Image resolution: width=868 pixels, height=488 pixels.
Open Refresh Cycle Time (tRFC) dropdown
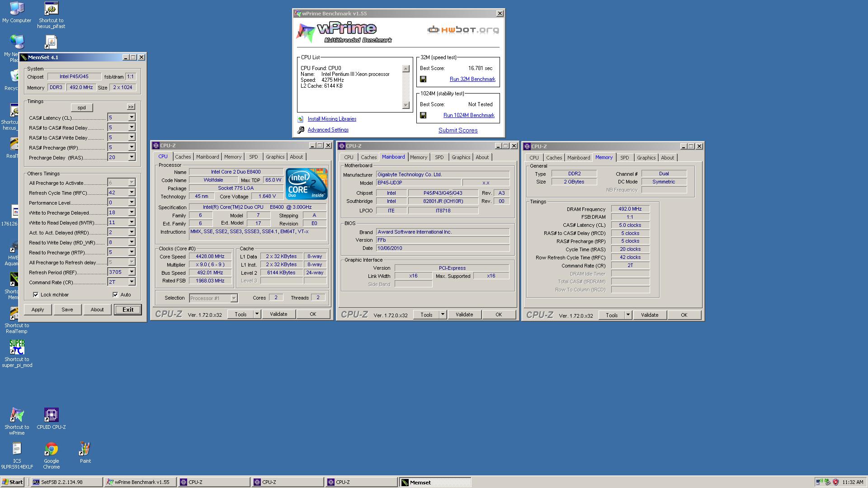132,192
